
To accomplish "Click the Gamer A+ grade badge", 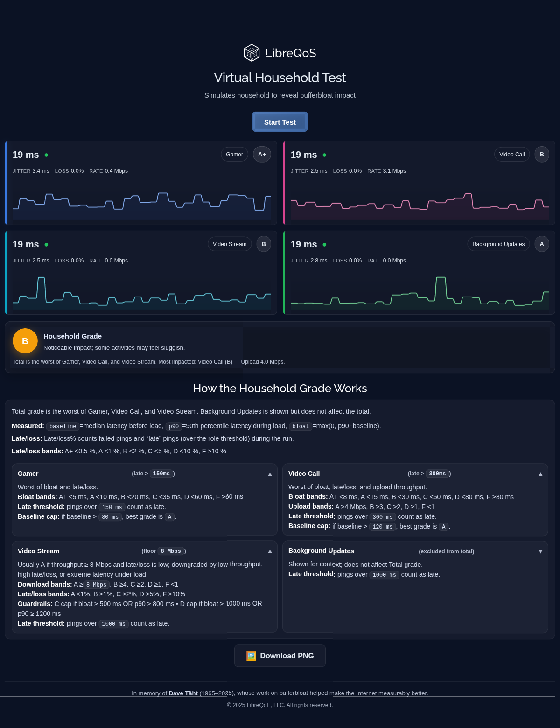I will (262, 154).
